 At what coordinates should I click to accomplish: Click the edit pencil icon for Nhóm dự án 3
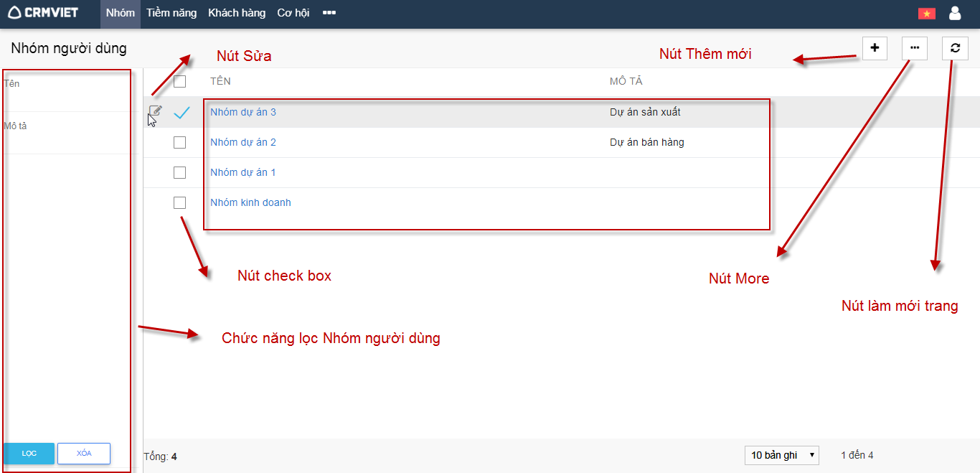[155, 111]
